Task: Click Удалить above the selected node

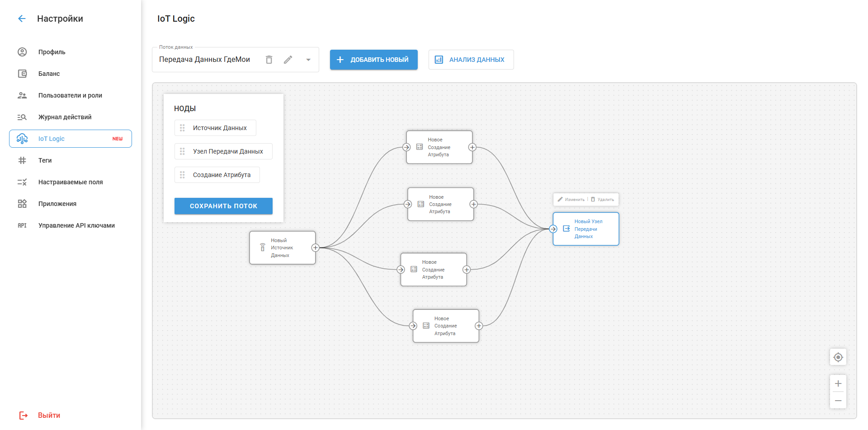Action: coord(603,200)
